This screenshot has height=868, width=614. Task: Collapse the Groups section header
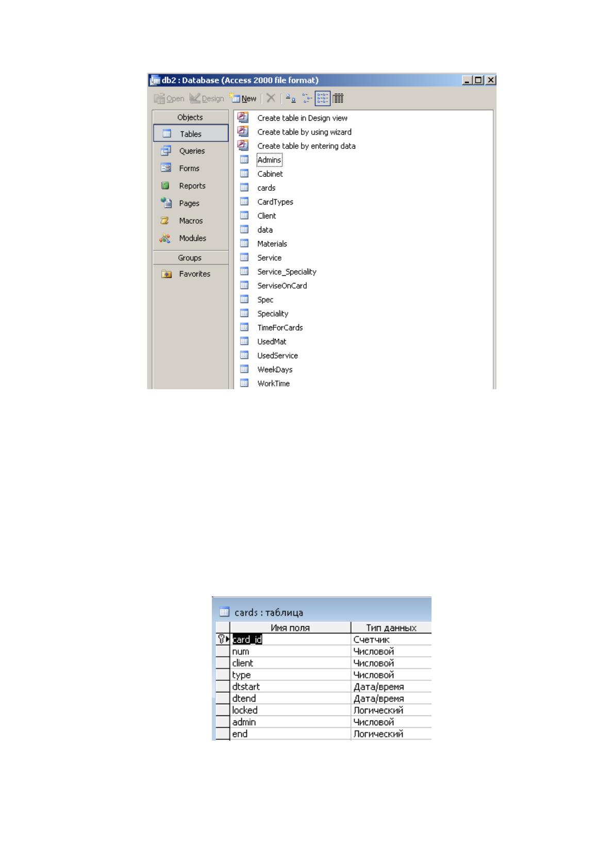pos(190,258)
